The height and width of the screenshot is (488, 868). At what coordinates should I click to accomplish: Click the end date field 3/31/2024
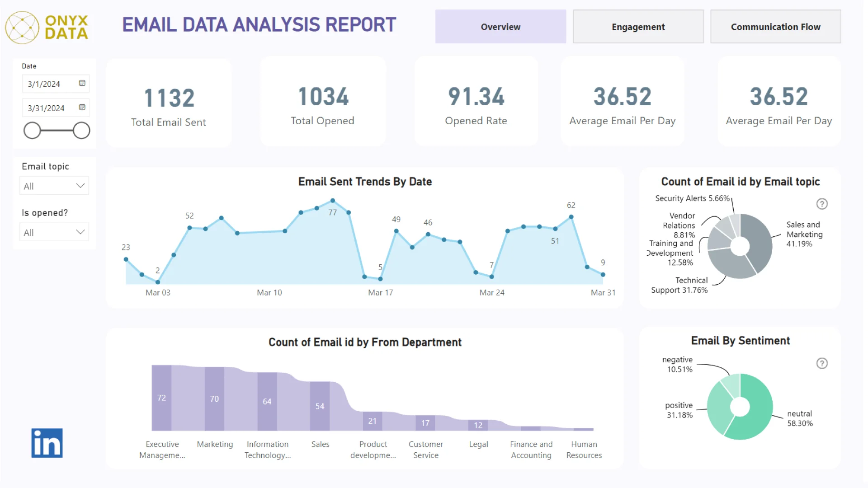click(55, 108)
